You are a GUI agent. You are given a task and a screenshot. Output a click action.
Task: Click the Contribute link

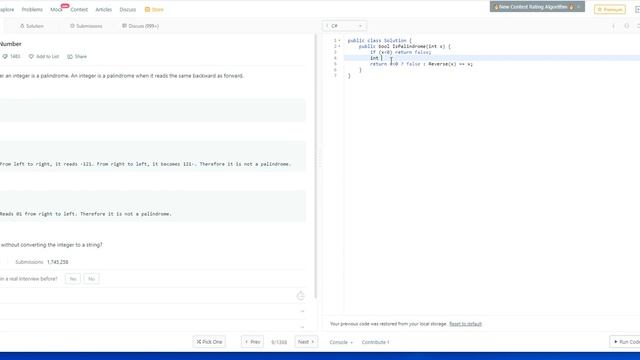pos(375,342)
